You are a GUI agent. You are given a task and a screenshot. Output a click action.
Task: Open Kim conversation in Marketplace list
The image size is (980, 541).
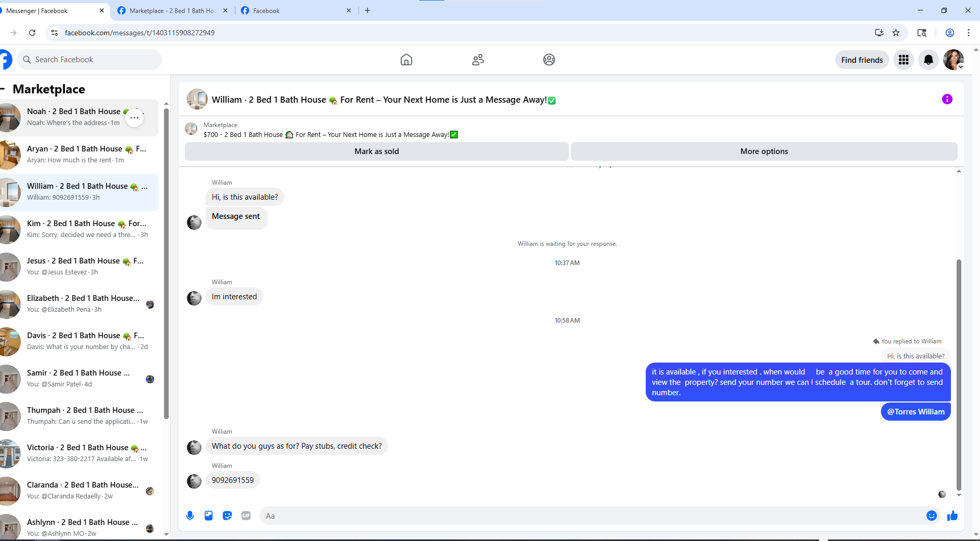79,230
